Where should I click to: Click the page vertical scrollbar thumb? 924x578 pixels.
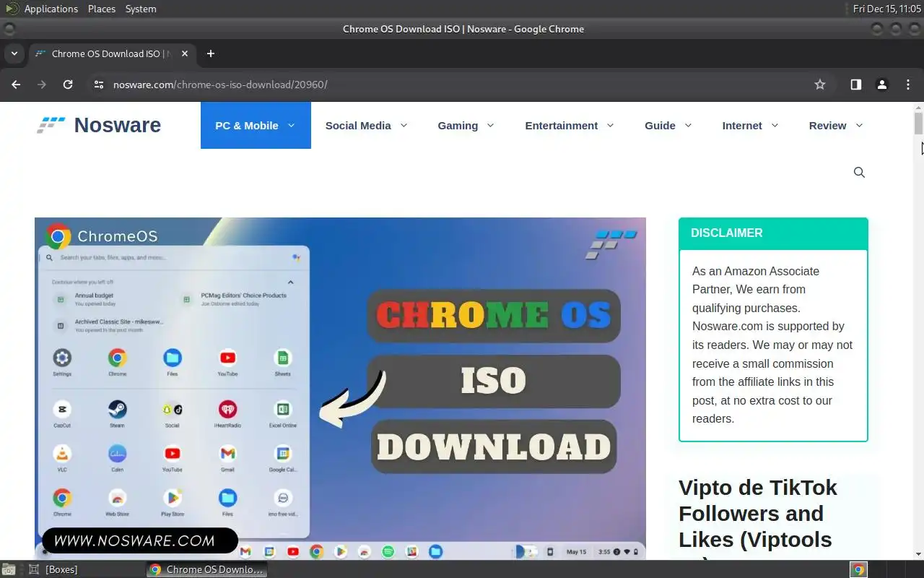click(918, 123)
